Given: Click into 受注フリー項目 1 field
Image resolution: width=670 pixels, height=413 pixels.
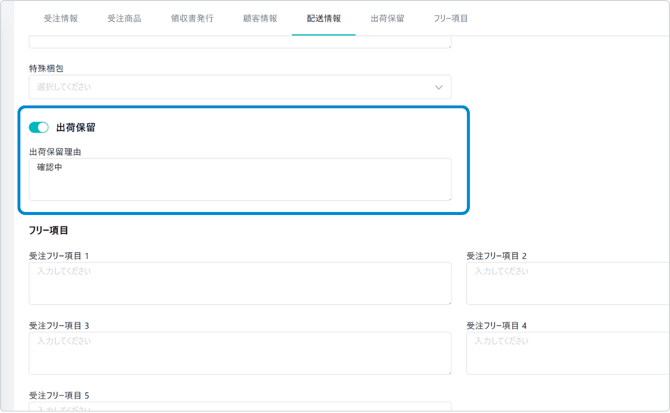Looking at the screenshot, I should [x=239, y=284].
